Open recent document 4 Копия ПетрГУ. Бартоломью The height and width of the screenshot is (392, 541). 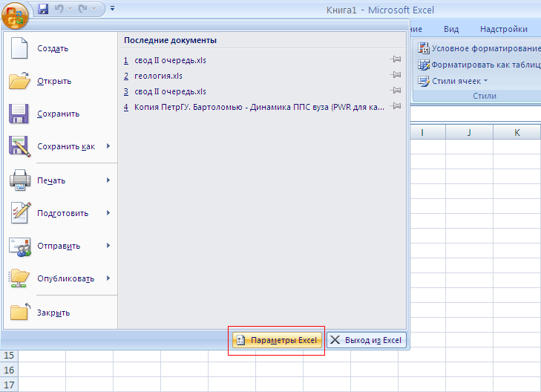pyautogui.click(x=254, y=108)
